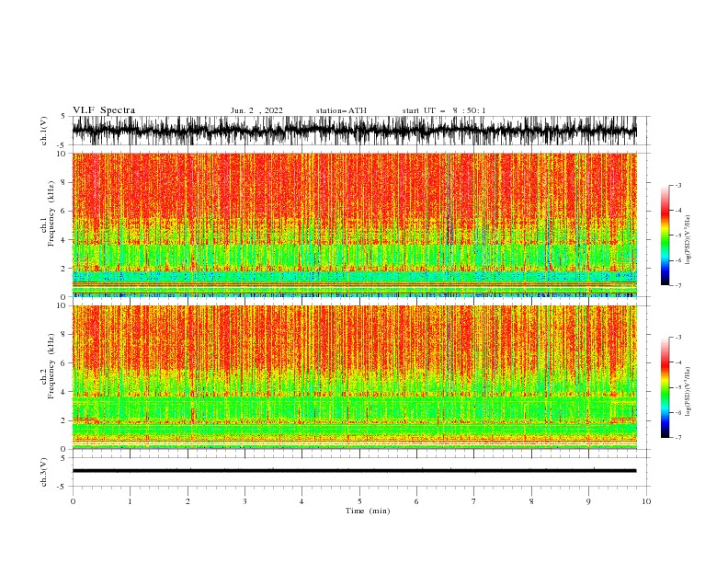
Task: Click the "ch.3(V)" axis label
Action: (x=44, y=473)
